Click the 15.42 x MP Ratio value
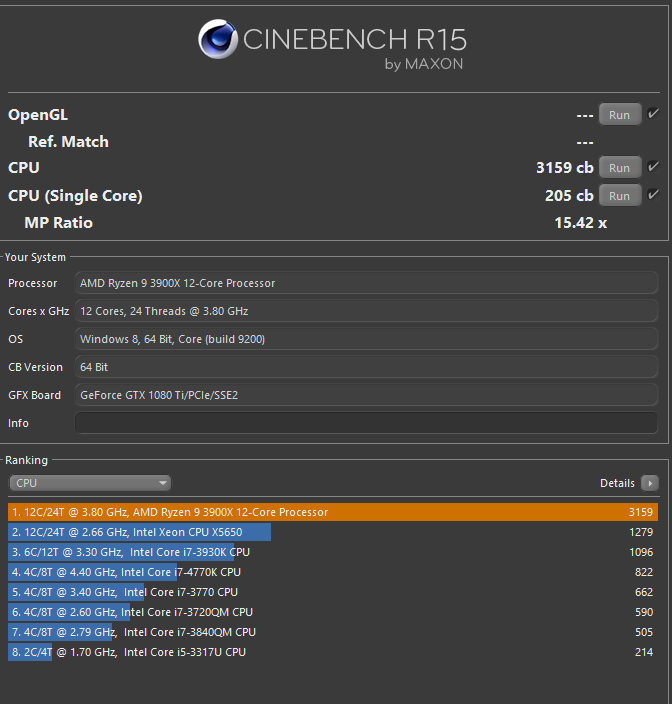Screen dimensions: 672x704 pos(580,223)
